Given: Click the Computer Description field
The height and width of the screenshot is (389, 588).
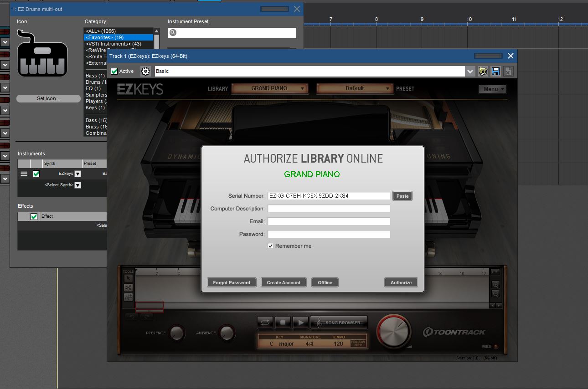Looking at the screenshot, I should (x=329, y=209).
